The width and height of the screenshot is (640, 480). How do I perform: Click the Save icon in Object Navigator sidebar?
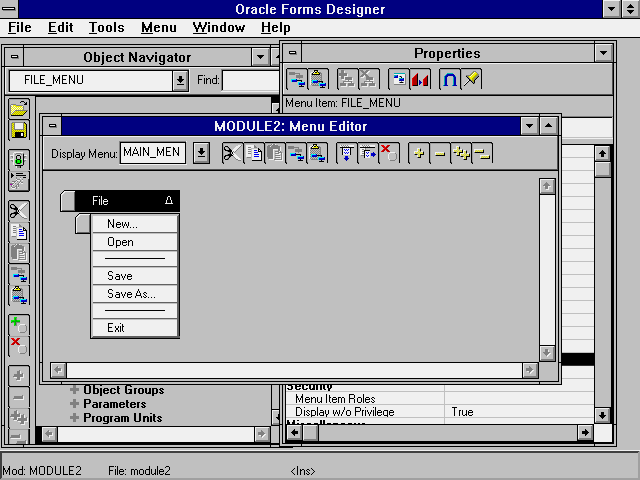pos(19,129)
